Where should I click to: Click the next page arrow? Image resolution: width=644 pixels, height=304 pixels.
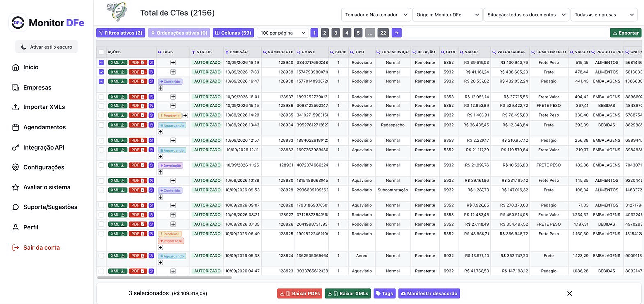click(396, 33)
